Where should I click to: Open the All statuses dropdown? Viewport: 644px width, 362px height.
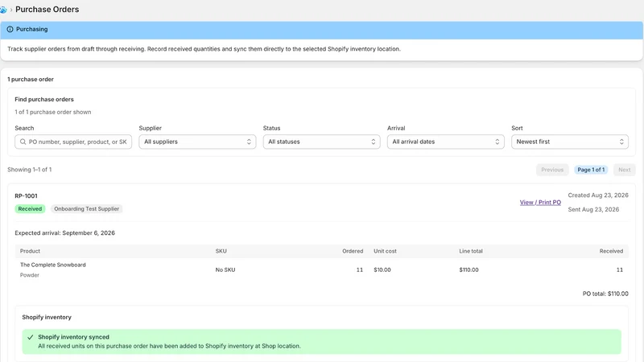pyautogui.click(x=321, y=142)
